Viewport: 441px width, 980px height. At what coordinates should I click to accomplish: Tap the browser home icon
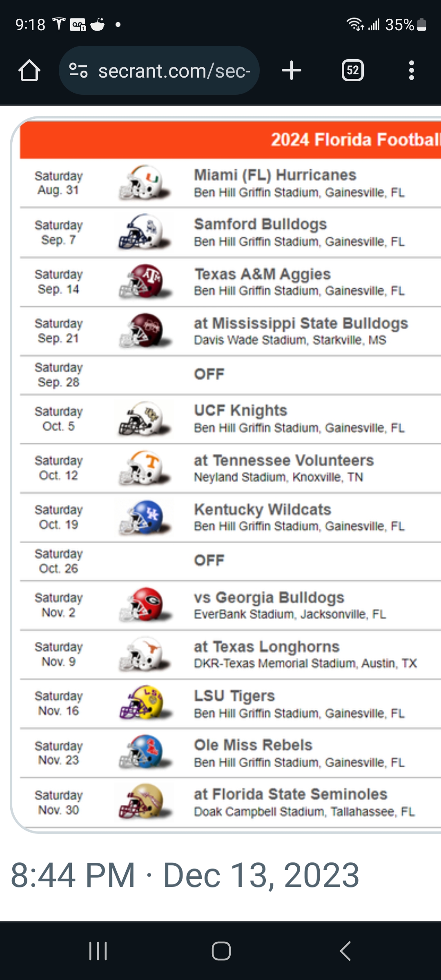tap(29, 71)
